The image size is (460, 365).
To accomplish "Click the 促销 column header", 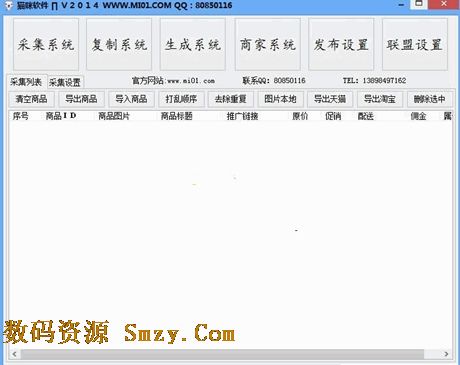I will pos(333,116).
